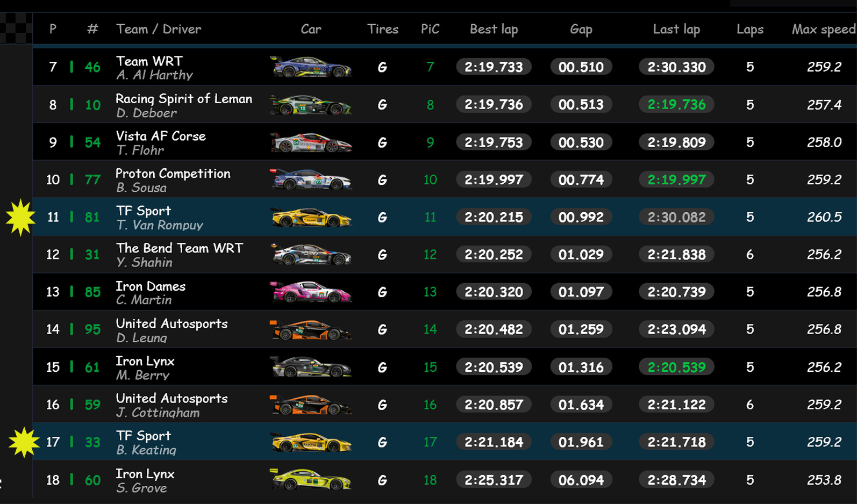Select driver T. Van Rompuy

[160, 225]
